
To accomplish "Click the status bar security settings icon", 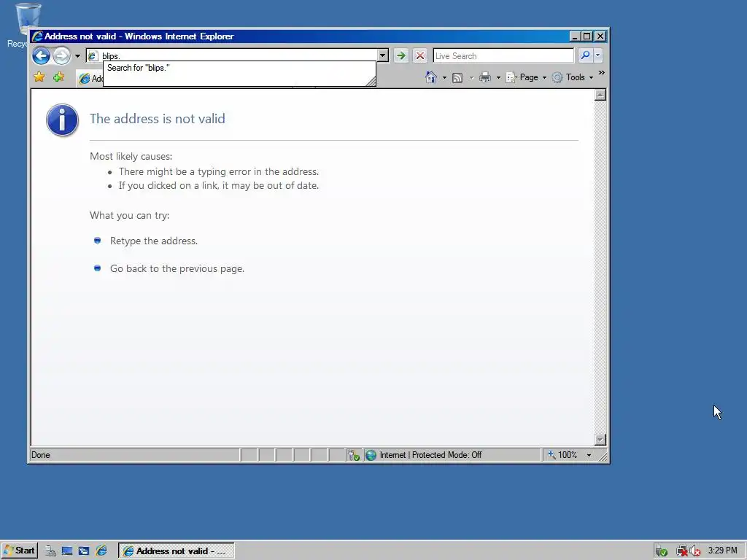I will [x=354, y=455].
